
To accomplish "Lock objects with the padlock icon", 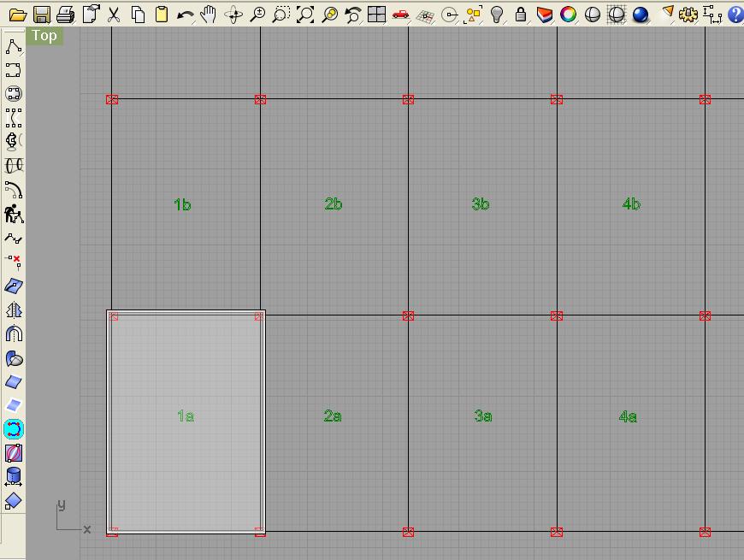I will tap(521, 15).
